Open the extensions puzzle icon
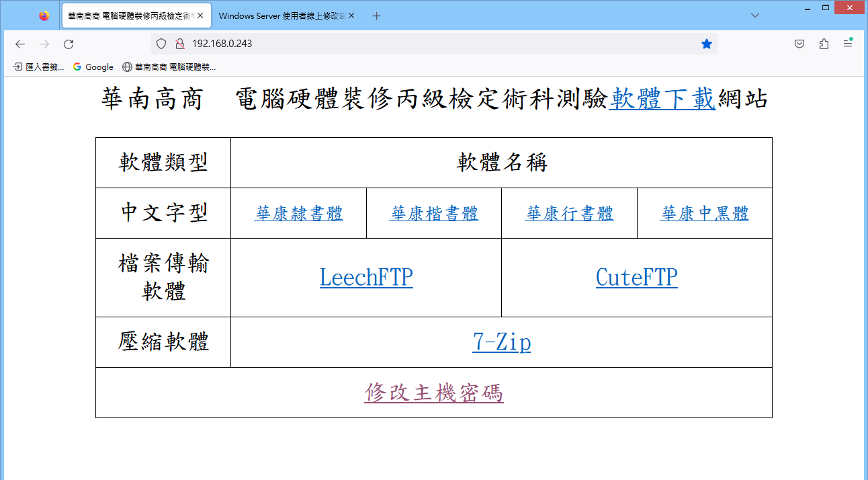The width and height of the screenshot is (868, 480). coord(824,44)
